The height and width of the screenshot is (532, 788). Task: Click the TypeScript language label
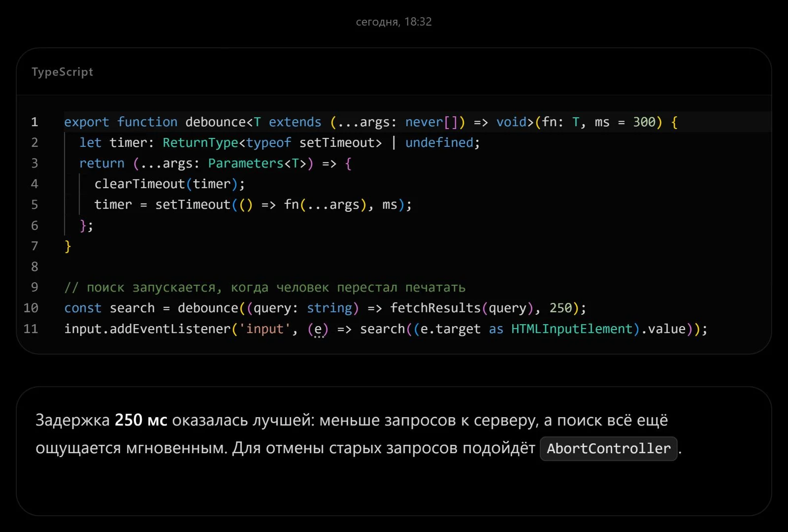coord(62,72)
